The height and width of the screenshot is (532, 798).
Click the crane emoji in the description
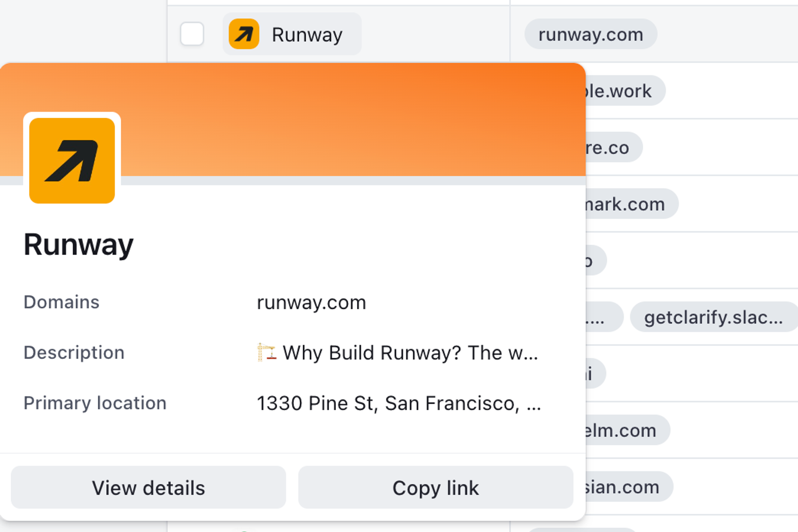pyautogui.click(x=267, y=352)
